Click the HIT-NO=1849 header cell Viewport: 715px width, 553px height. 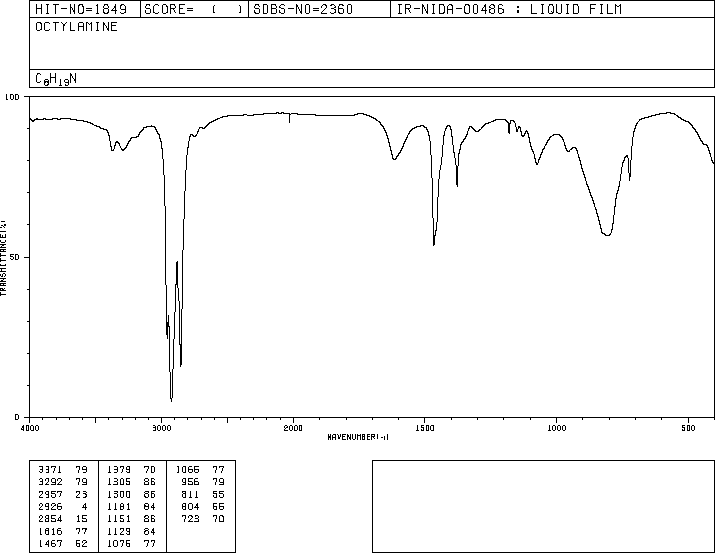(85, 9)
